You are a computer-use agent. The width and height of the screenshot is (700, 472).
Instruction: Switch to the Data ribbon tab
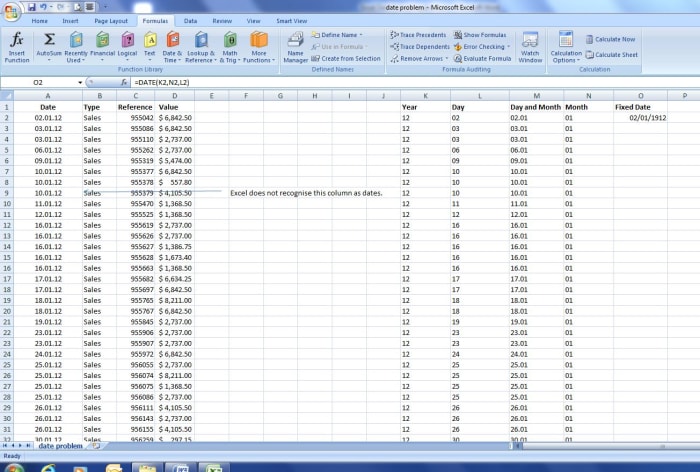point(190,20)
